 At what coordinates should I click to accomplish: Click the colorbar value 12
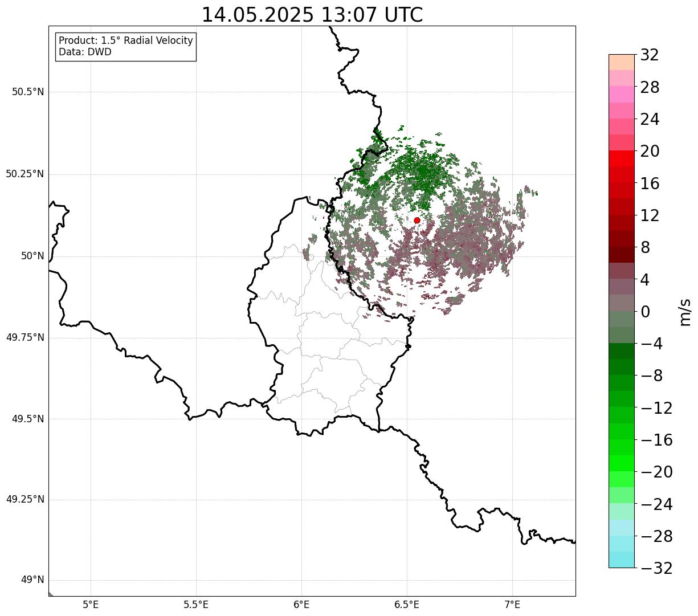[x=650, y=215]
